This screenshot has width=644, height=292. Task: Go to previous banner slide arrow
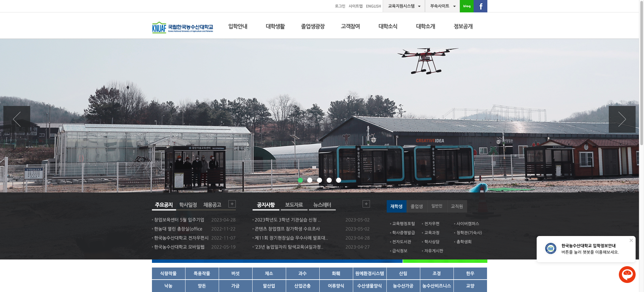point(17,119)
